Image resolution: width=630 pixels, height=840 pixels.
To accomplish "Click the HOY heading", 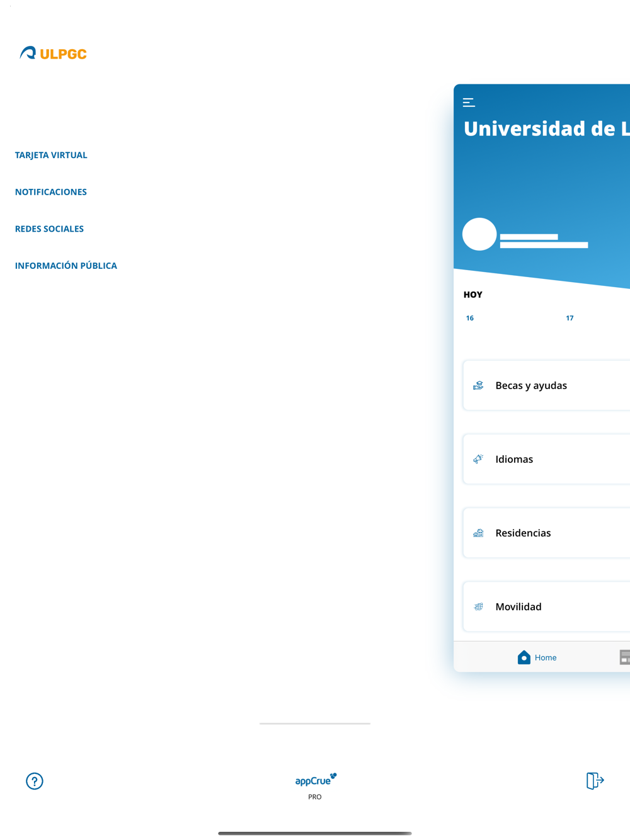I will coord(473,295).
